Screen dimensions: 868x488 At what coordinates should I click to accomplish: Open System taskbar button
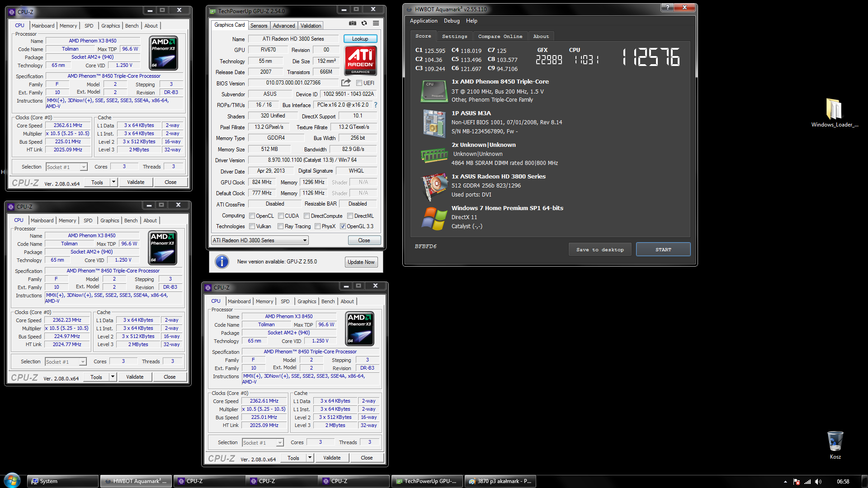coord(62,481)
